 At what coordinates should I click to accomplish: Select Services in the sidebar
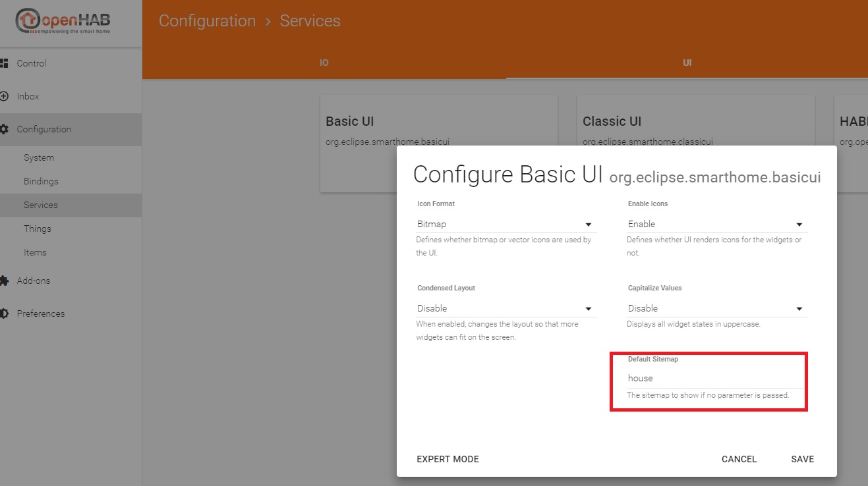coord(71,205)
